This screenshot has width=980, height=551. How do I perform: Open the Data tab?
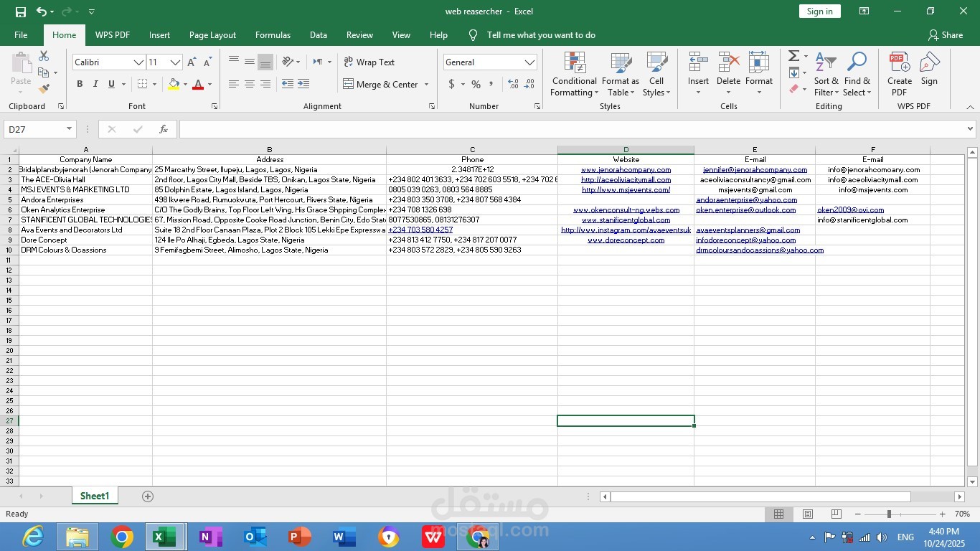[319, 35]
